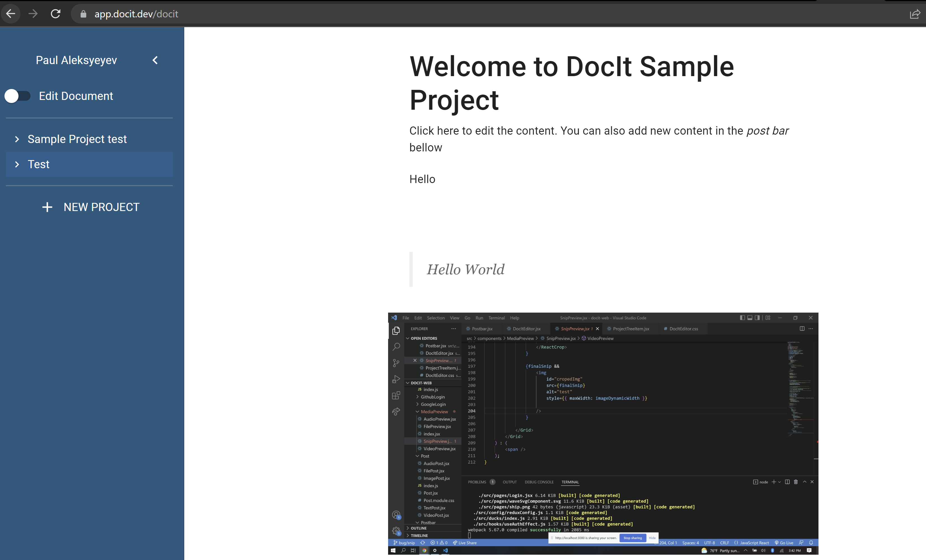
Task: In the VS Code screenshot, expand the OUTLINE section
Action: 408,528
